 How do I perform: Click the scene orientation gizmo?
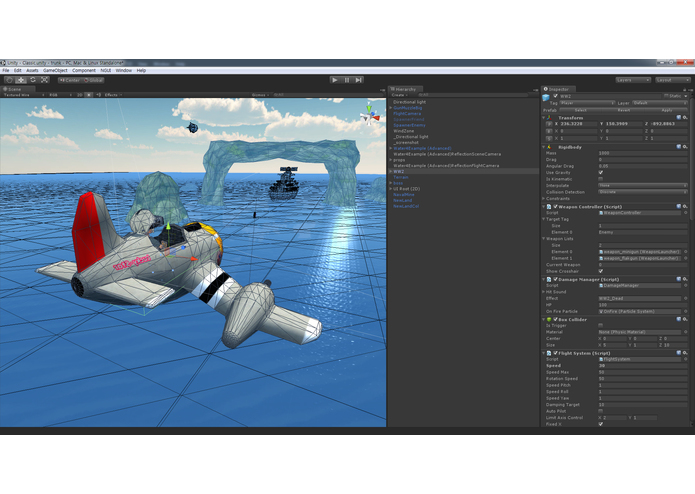[369, 115]
